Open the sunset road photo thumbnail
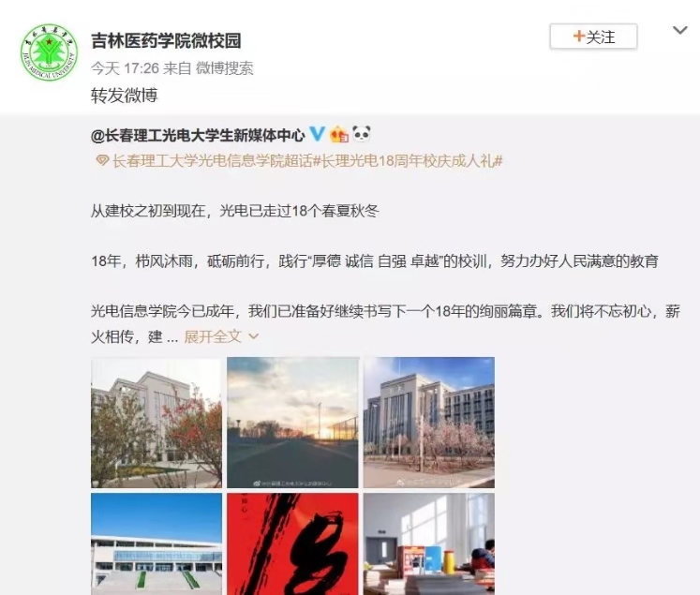Image resolution: width=700 pixels, height=595 pixels. (x=292, y=423)
